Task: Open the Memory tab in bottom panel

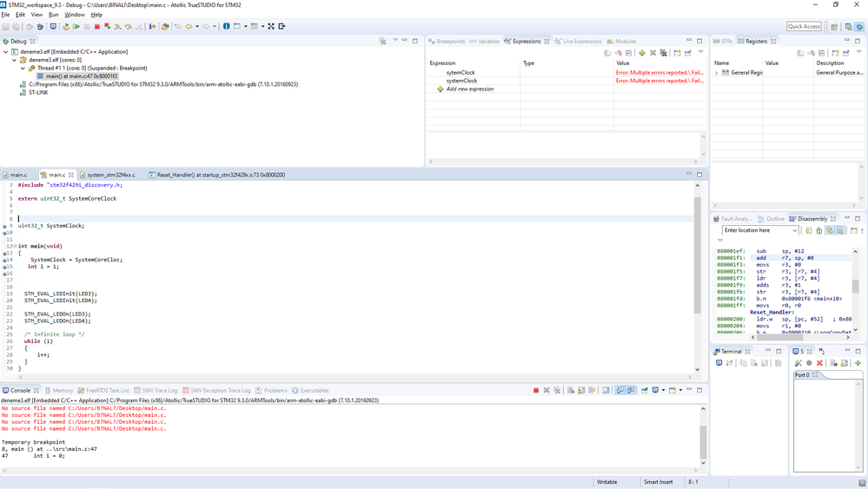Action: [59, 391]
